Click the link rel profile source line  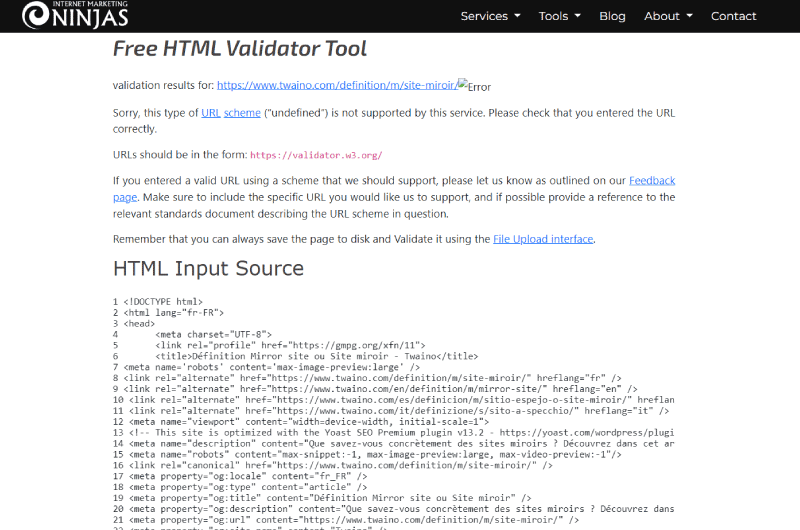coord(269,345)
